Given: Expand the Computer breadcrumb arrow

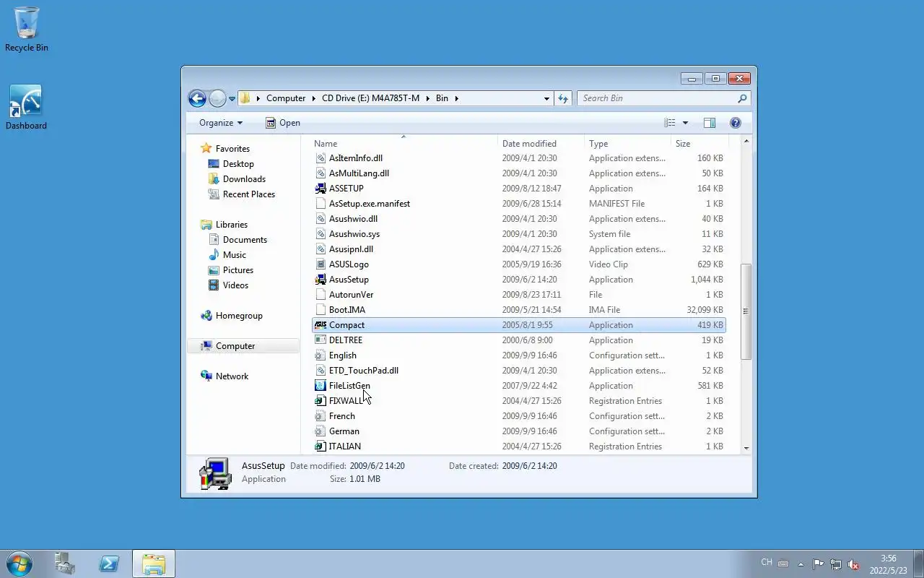Looking at the screenshot, I should click(314, 98).
